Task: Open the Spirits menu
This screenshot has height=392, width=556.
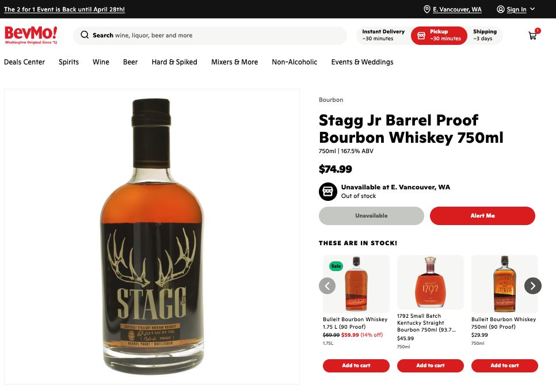Action: point(69,62)
